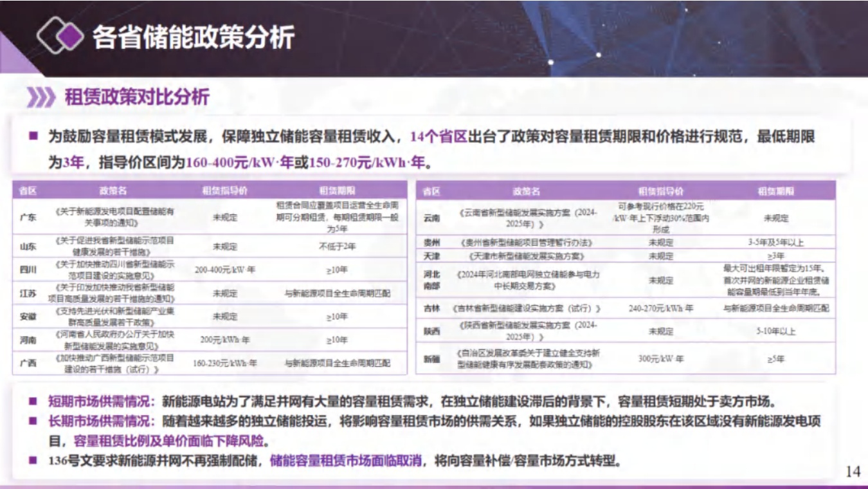
Task: Click the 3-5年及5年以上 lease term
Action: coord(775,243)
